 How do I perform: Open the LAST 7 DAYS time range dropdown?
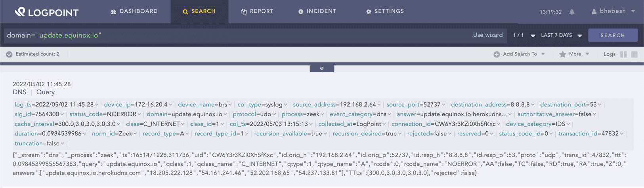561,35
